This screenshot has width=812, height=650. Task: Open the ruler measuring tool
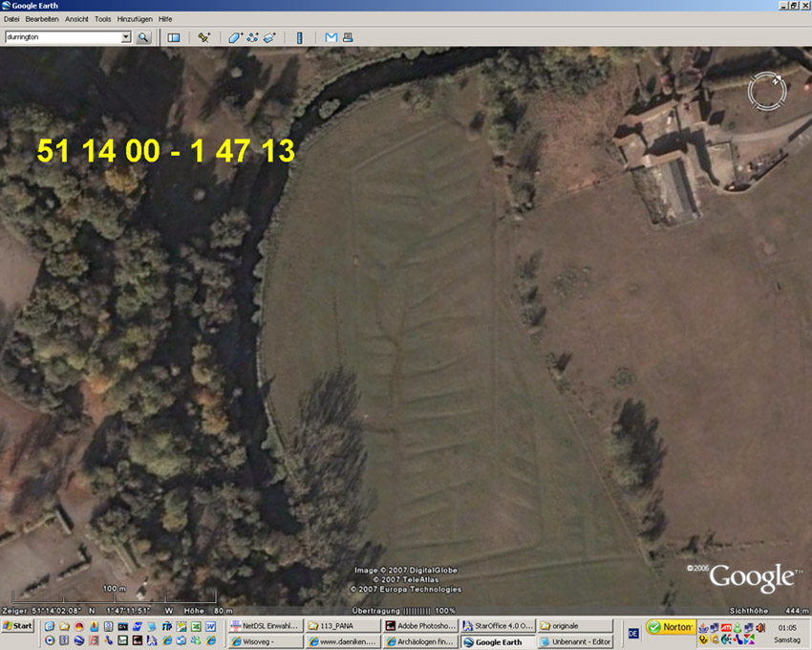(299, 37)
